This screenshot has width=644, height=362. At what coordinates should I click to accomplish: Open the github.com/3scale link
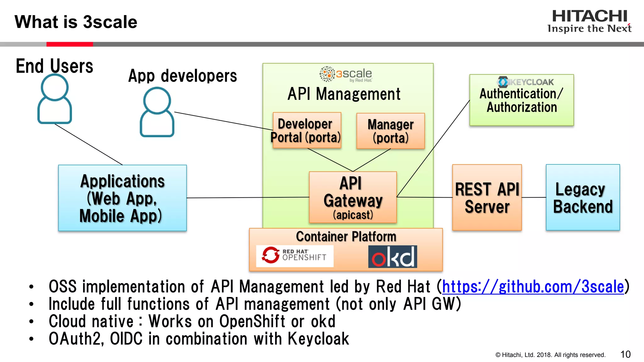[x=533, y=287]
